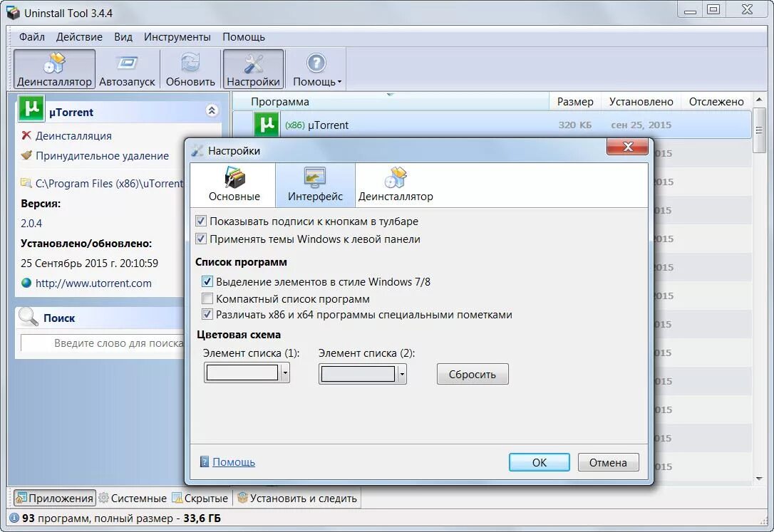Open the http://www.utorrent.com link

pos(93,283)
